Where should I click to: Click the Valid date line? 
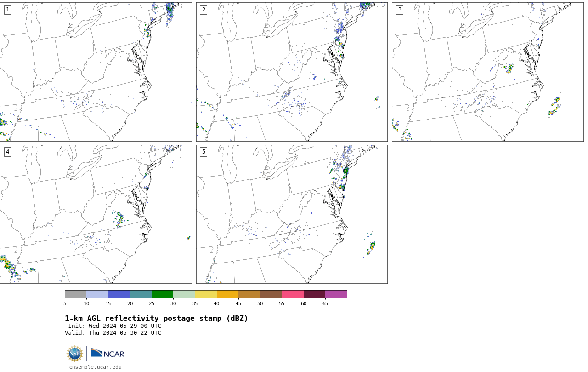(x=113, y=333)
